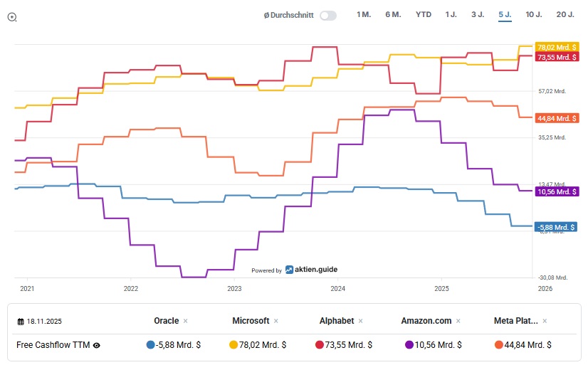Remove Microsoft from the comparison
Image resolution: width=588 pixels, height=365 pixels.
click(x=276, y=321)
